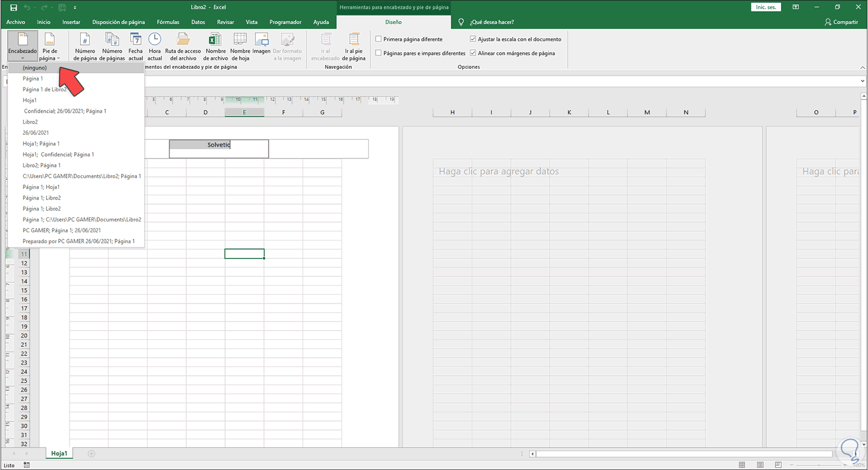Toggle Primera página diferente checkbox
Viewport: 868px width, 470px height.
378,39
